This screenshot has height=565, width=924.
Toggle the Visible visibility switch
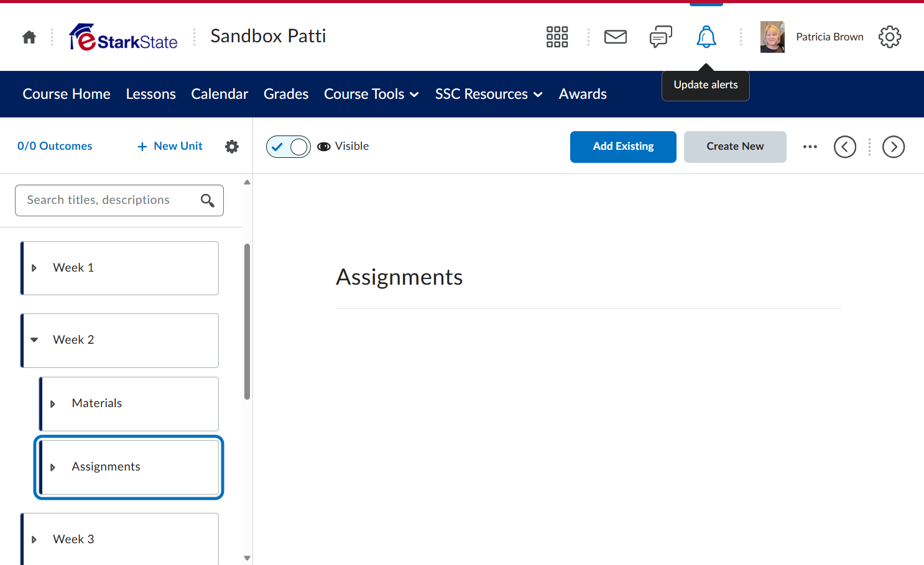click(289, 147)
